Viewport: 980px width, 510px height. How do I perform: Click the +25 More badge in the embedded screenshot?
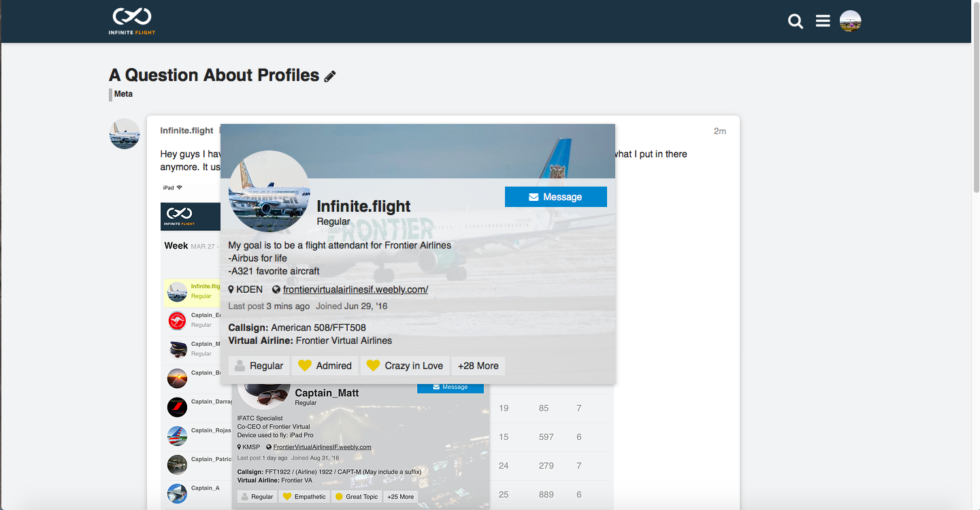pos(401,496)
